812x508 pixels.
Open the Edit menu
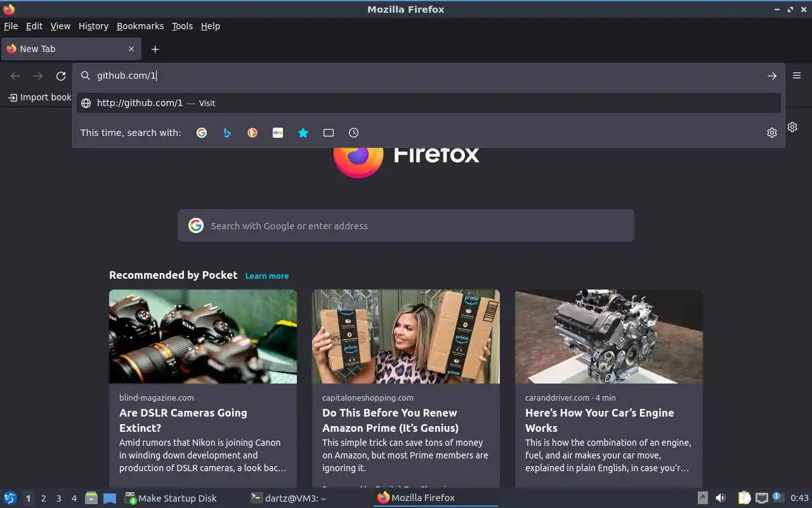[x=34, y=26]
